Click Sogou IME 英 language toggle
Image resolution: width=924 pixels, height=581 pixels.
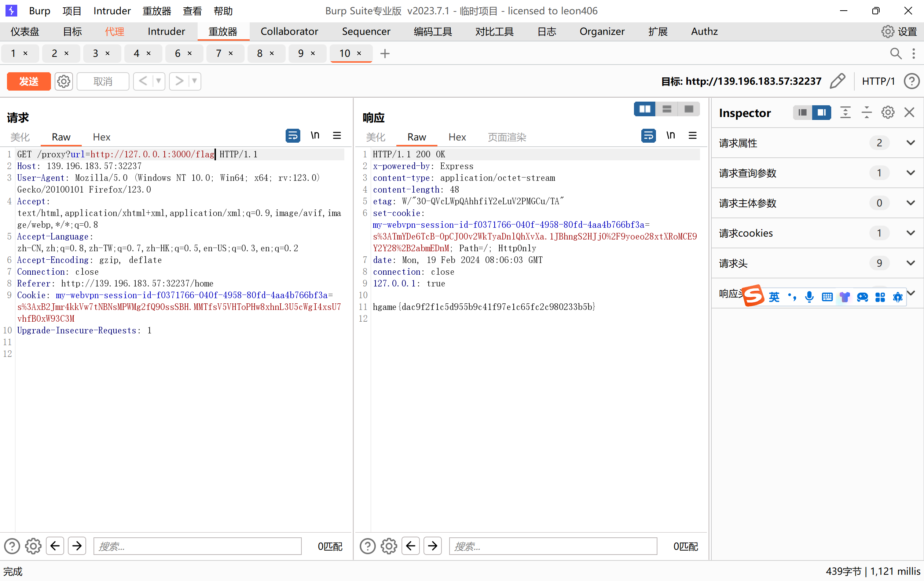pyautogui.click(x=774, y=297)
